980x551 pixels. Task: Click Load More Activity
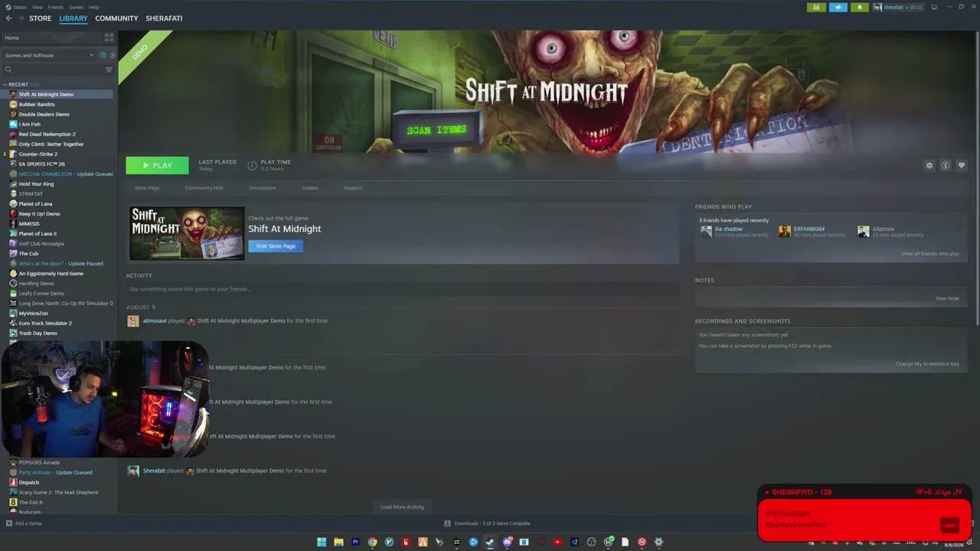pos(402,507)
